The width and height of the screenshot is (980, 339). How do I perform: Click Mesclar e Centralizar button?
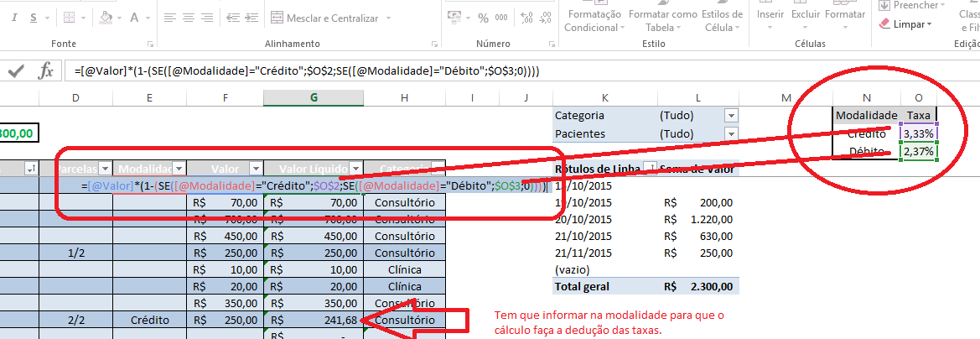pyautogui.click(x=325, y=18)
